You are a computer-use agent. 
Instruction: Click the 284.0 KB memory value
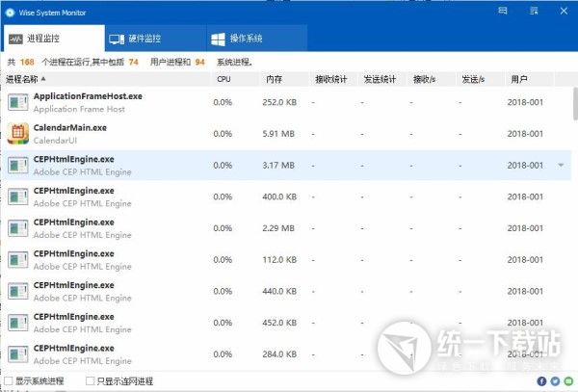point(279,354)
